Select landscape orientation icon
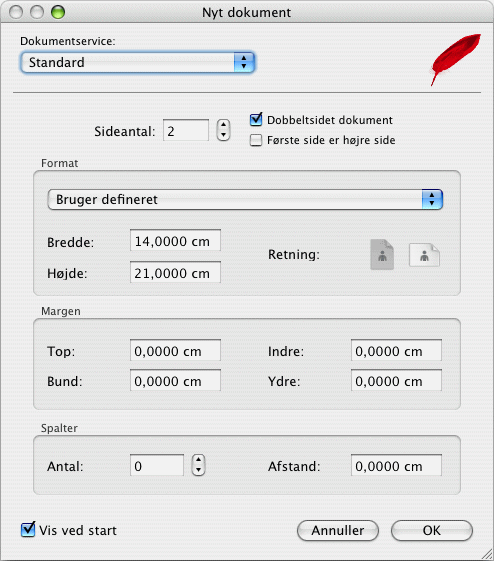The image size is (494, 561). (x=424, y=255)
